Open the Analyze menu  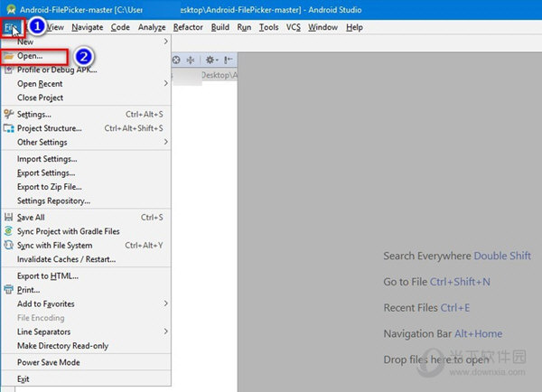[152, 27]
